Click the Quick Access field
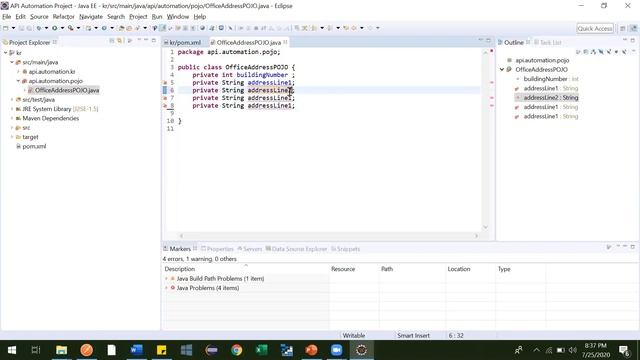Viewport: 640px width, 360px height. click(x=595, y=28)
